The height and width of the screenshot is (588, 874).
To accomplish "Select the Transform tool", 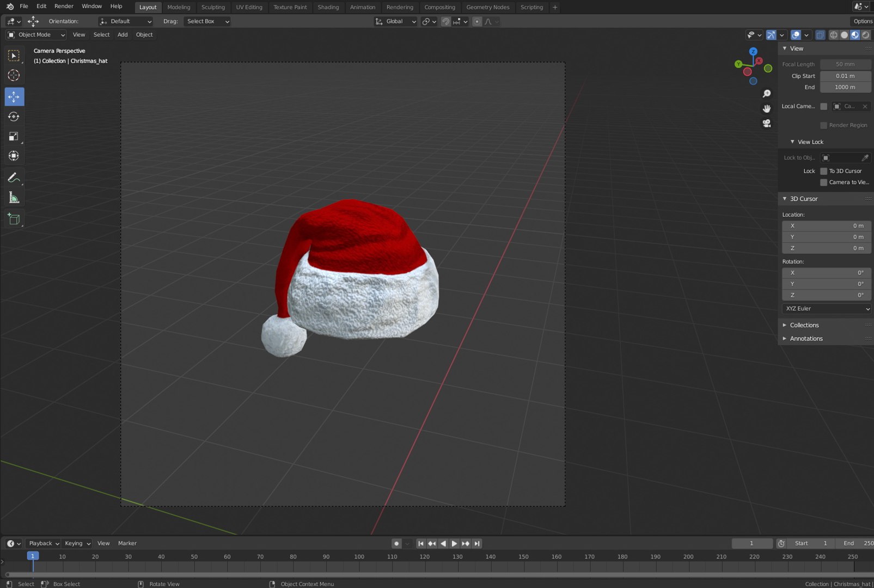I will point(14,156).
